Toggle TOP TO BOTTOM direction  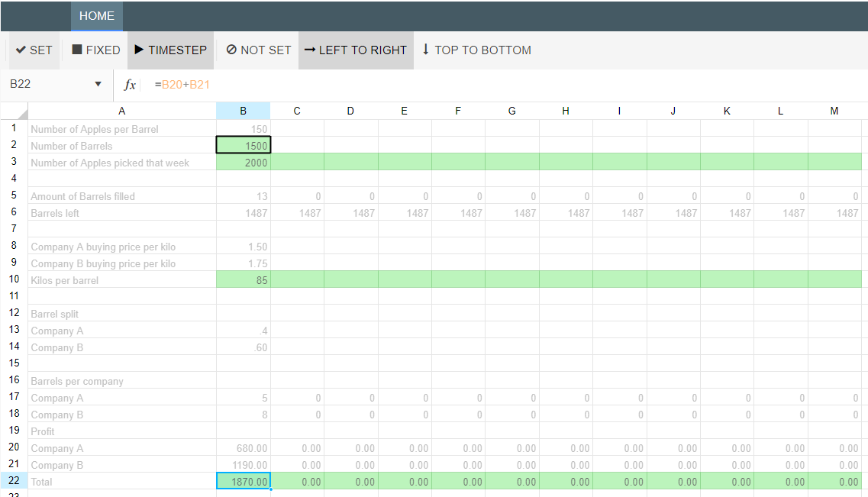pyautogui.click(x=476, y=50)
